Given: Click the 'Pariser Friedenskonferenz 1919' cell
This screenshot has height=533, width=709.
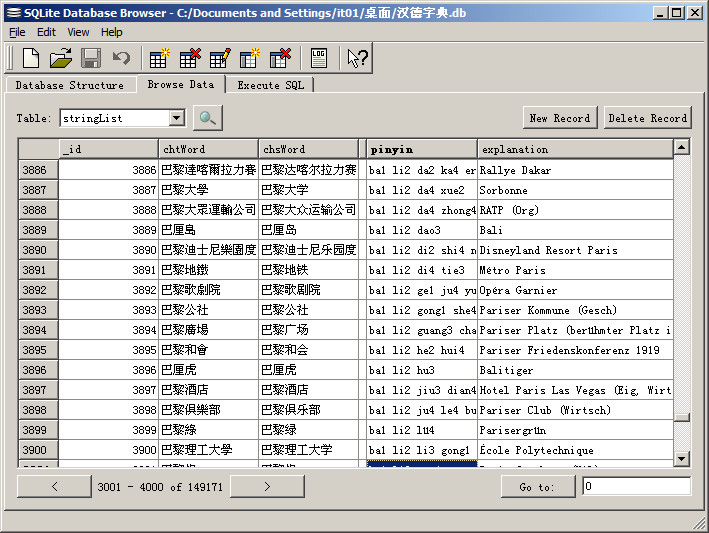Looking at the screenshot, I should pos(575,350).
